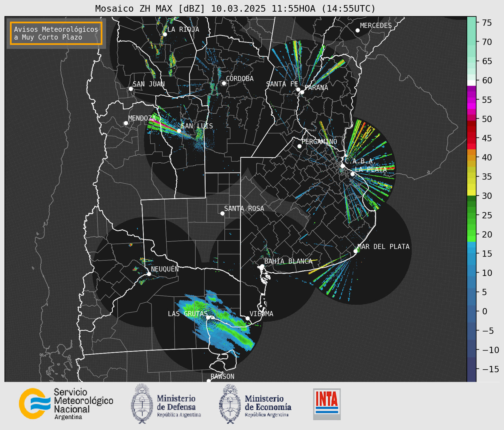The height and width of the screenshot is (430, 504).
Task: Click the Avisos Meteorológicos a Muy Corto Plazo box
Action: 56,33
